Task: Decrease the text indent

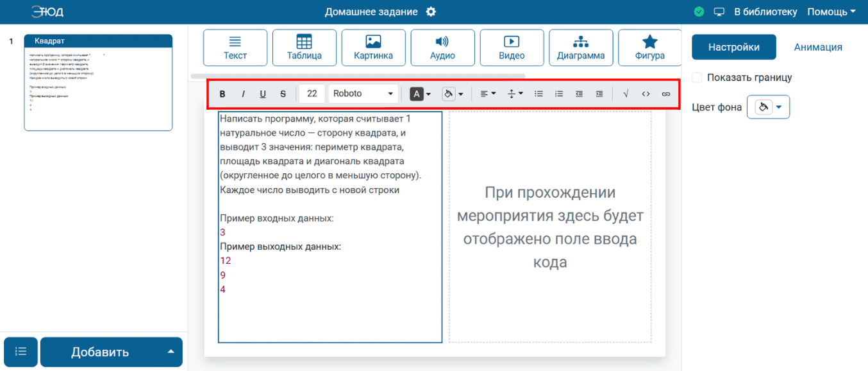Action: [579, 94]
